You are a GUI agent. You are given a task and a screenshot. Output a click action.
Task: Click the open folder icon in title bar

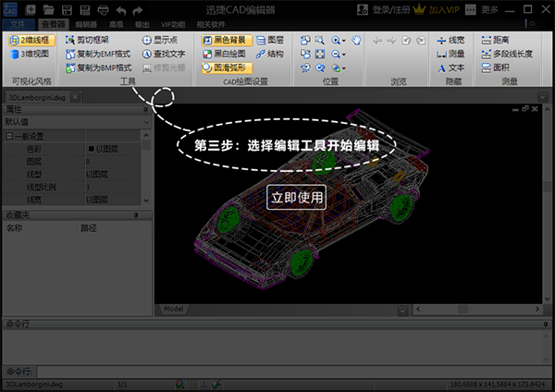[x=48, y=10]
